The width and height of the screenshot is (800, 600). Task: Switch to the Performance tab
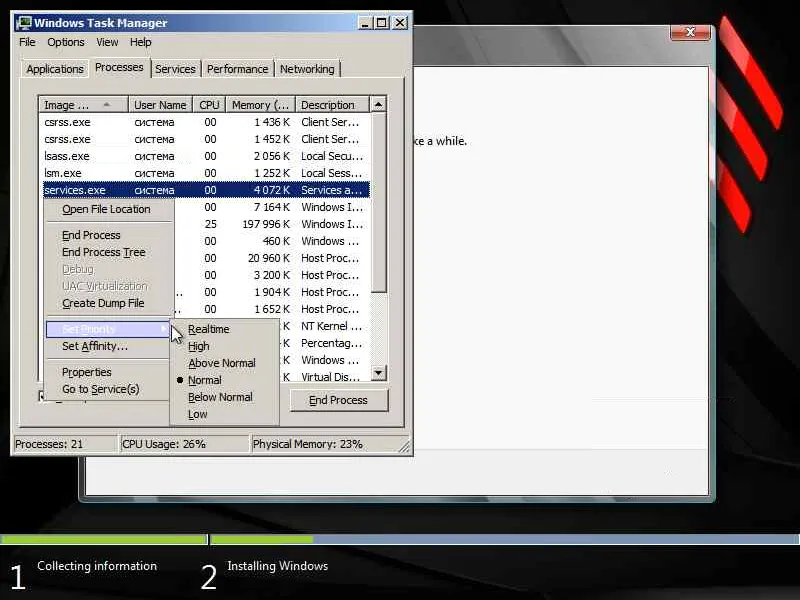coord(237,69)
